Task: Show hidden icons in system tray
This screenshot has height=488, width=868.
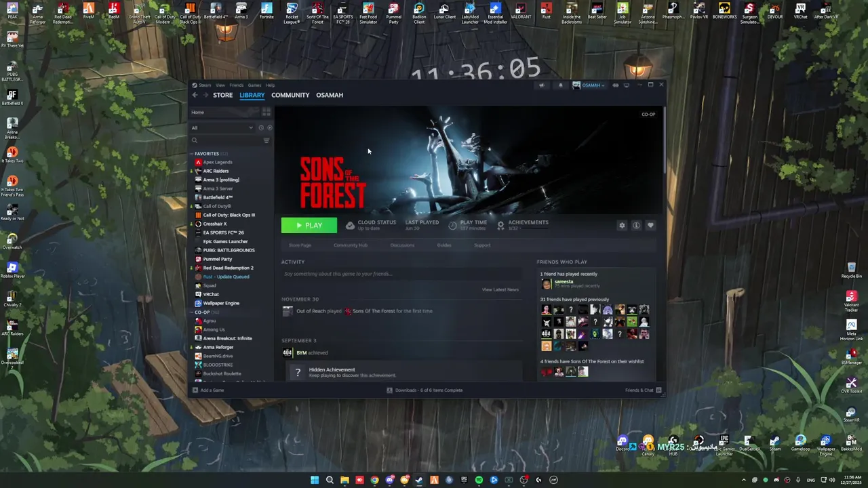Action: click(x=743, y=480)
